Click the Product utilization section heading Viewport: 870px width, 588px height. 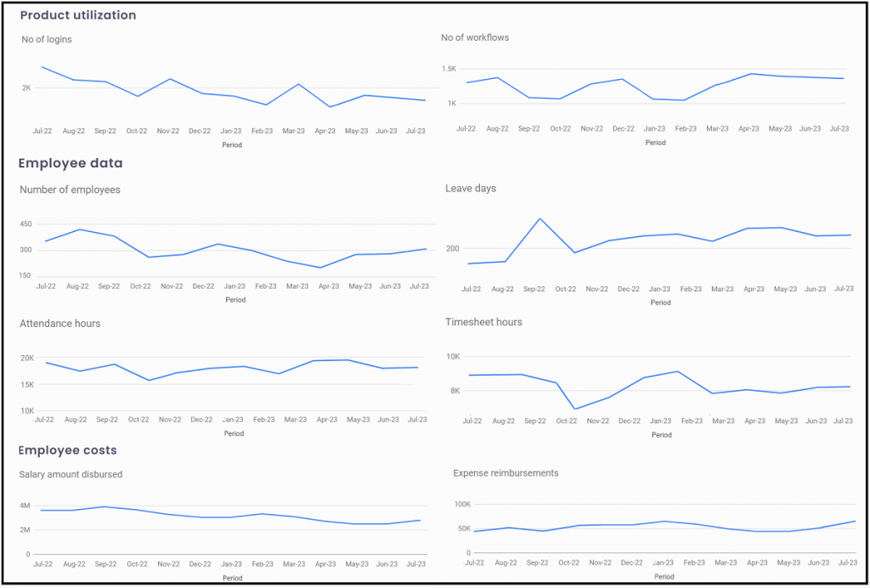coord(78,15)
